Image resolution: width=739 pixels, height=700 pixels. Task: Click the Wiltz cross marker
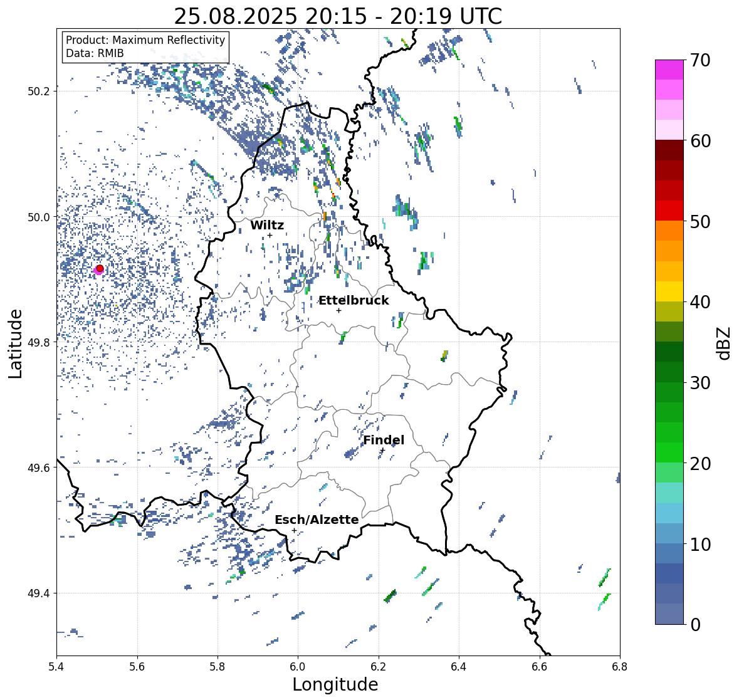point(270,235)
